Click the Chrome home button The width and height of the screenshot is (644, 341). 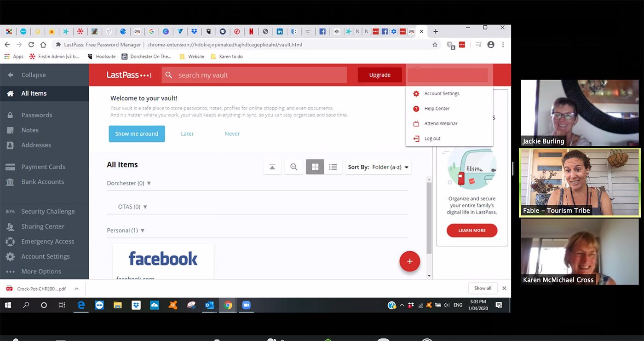[43, 45]
